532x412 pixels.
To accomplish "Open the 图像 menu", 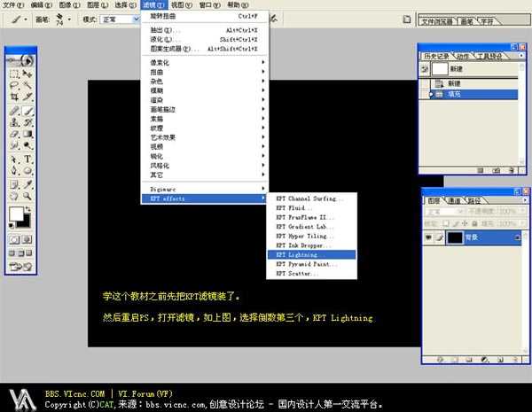I will click(69, 4).
